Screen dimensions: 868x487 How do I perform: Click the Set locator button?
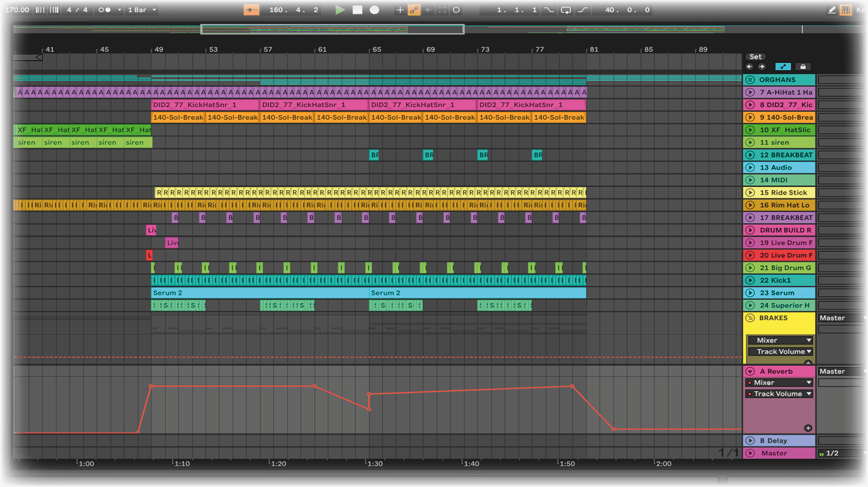756,57
